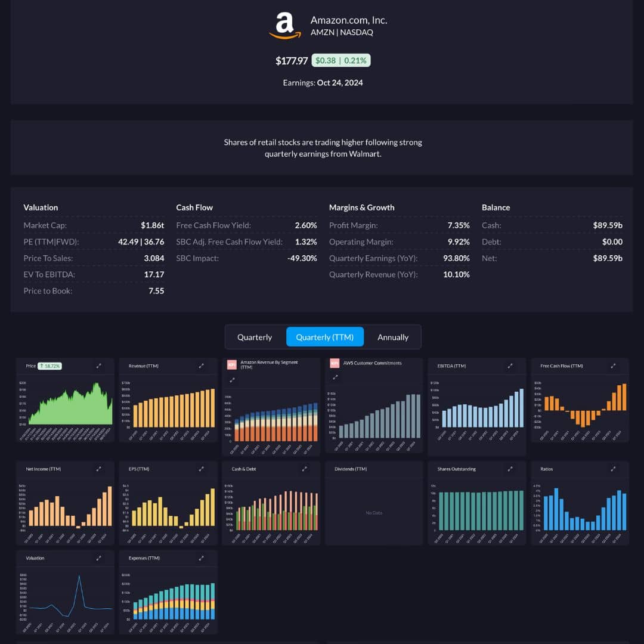The image size is (644, 644).
Task: Click the Cash Flow section heading
Action: click(x=194, y=208)
